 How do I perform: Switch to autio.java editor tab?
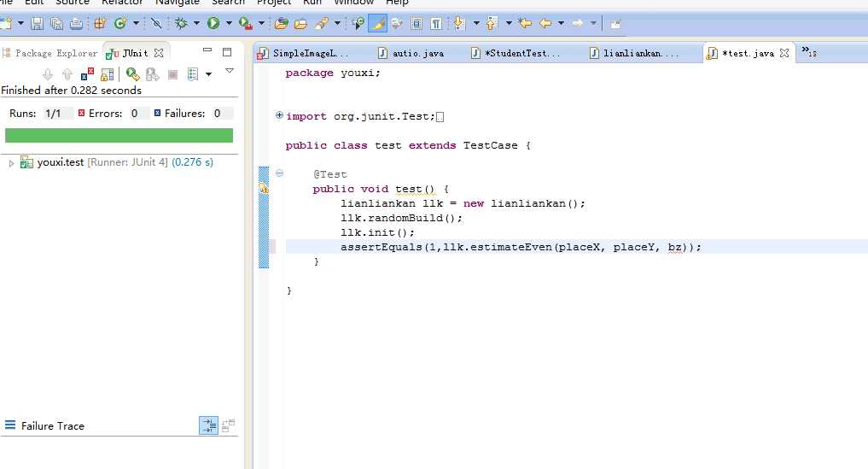411,53
